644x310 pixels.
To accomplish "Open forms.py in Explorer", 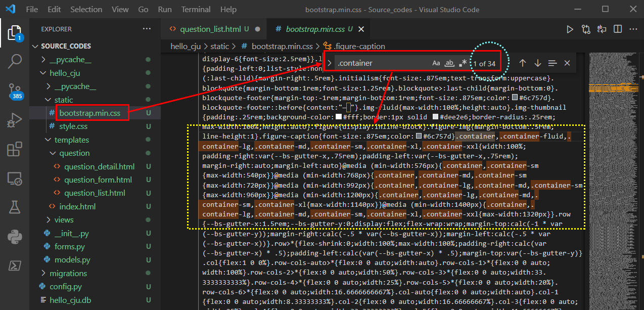I will (70, 247).
